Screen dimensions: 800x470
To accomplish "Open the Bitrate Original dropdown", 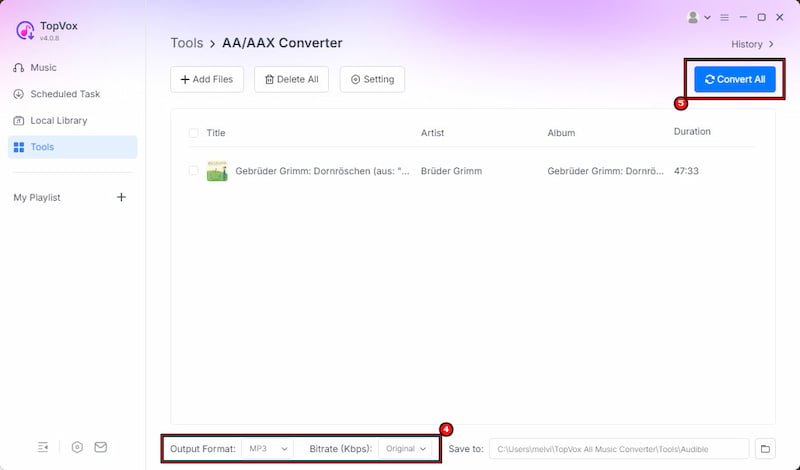I will [x=405, y=449].
